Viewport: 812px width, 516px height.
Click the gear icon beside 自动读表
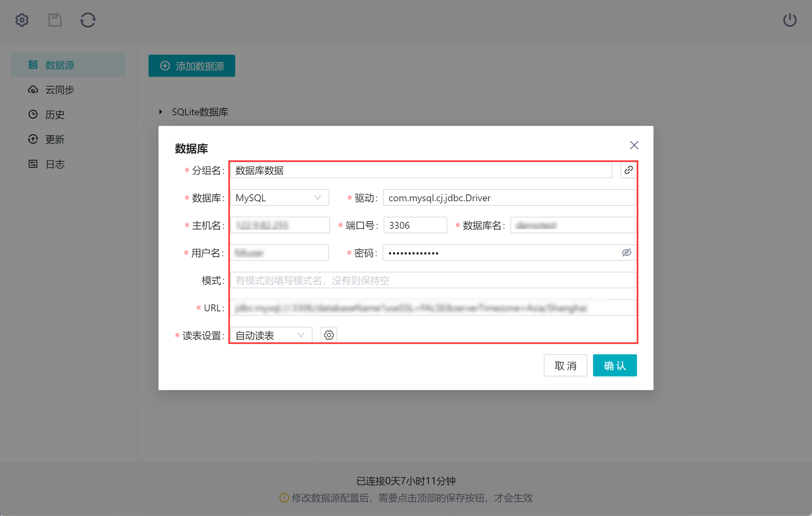coord(329,335)
